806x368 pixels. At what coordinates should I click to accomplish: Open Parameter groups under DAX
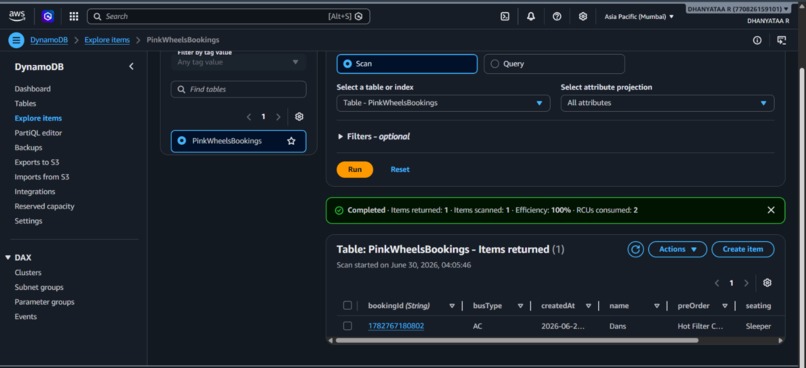pos(45,302)
